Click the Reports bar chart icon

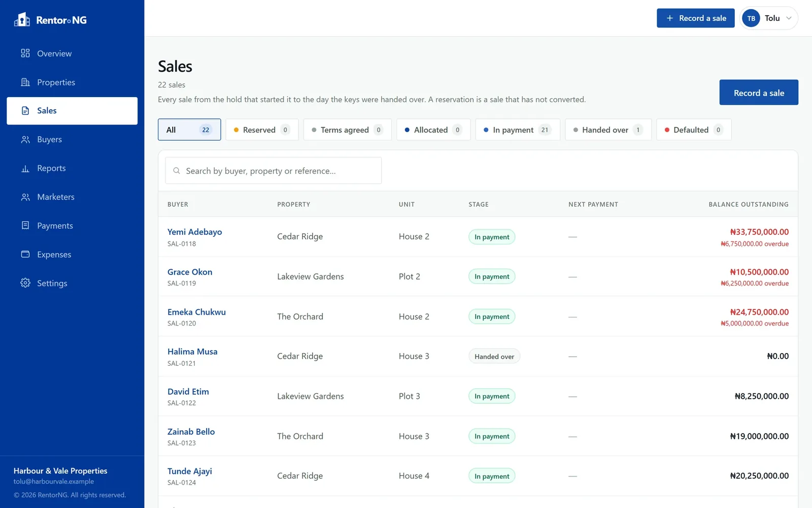pyautogui.click(x=25, y=168)
